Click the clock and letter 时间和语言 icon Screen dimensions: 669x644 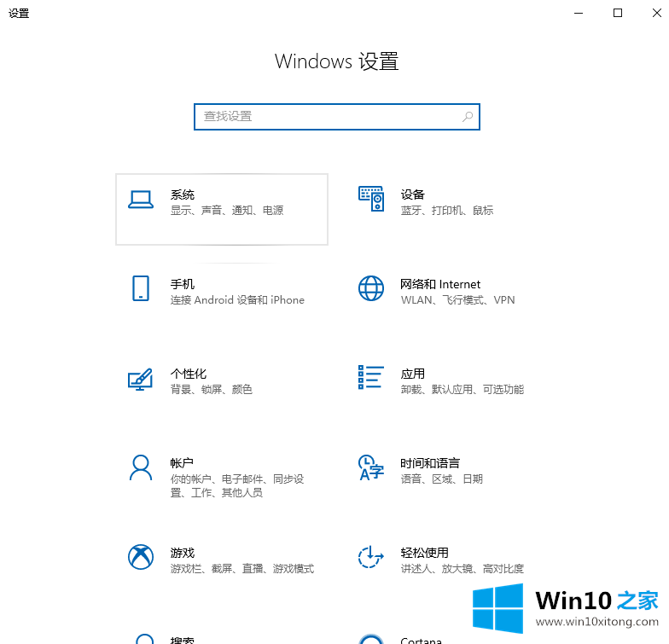tap(371, 467)
